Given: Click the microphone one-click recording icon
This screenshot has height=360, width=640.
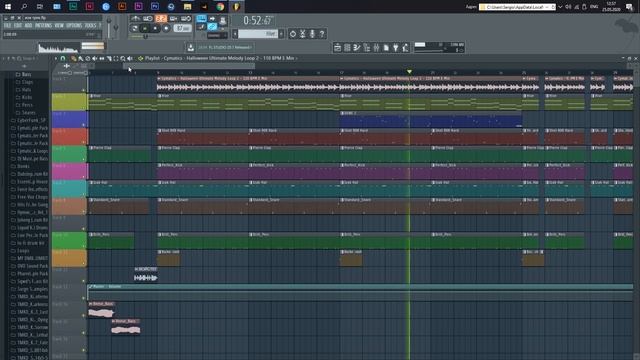Looking at the screenshot, I should (x=312, y=34).
